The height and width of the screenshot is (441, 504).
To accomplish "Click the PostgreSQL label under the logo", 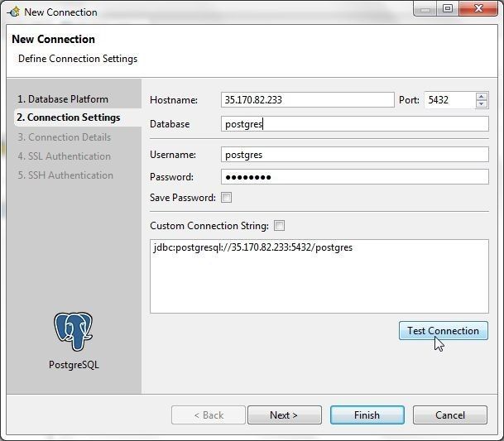I will (74, 365).
